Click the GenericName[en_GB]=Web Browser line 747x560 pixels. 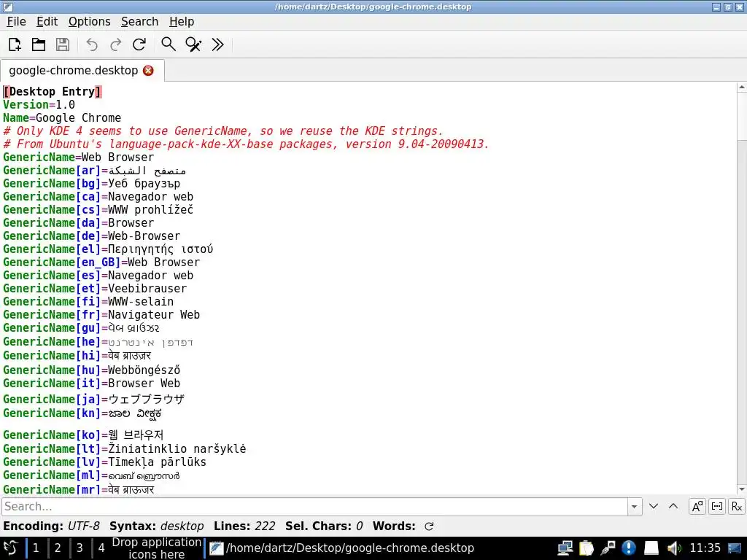(x=101, y=262)
